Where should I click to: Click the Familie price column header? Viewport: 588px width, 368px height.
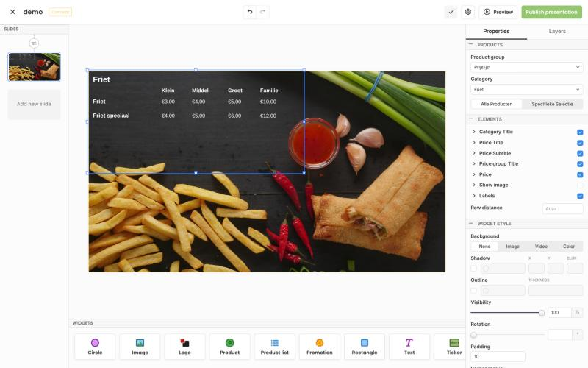pos(269,91)
